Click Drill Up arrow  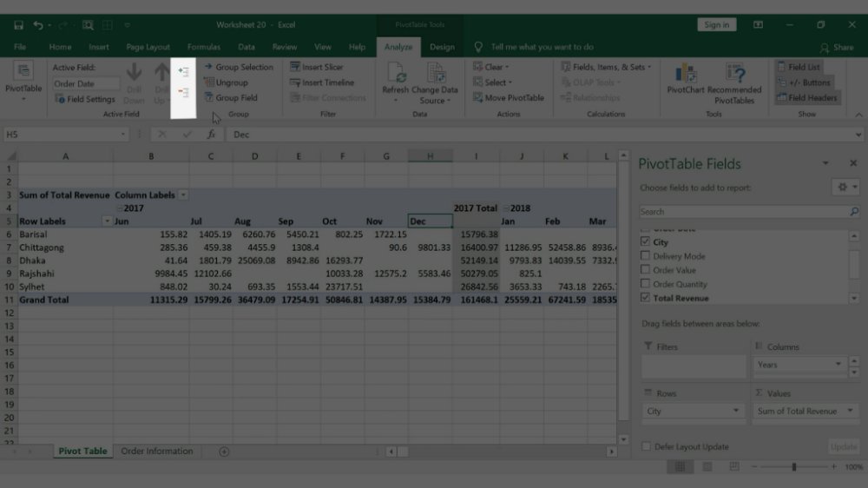point(161,83)
